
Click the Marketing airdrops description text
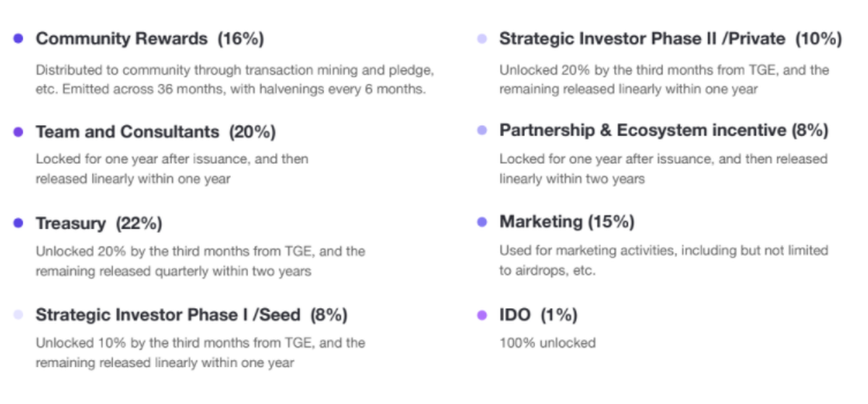coord(663,259)
